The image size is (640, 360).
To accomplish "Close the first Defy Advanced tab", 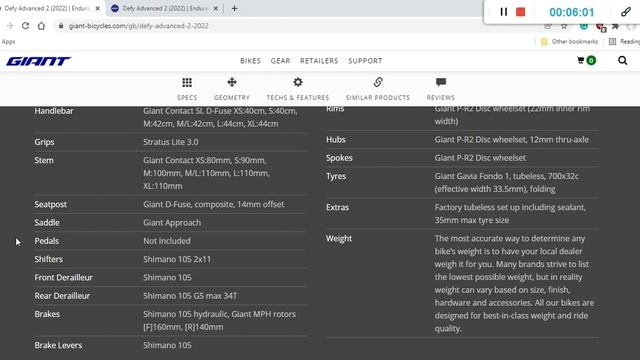I will click(x=98, y=8).
